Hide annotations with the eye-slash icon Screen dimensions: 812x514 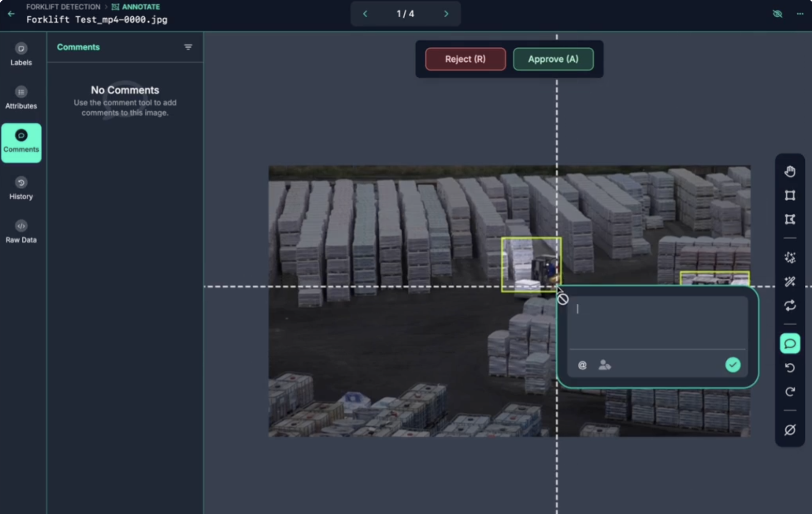(778, 14)
